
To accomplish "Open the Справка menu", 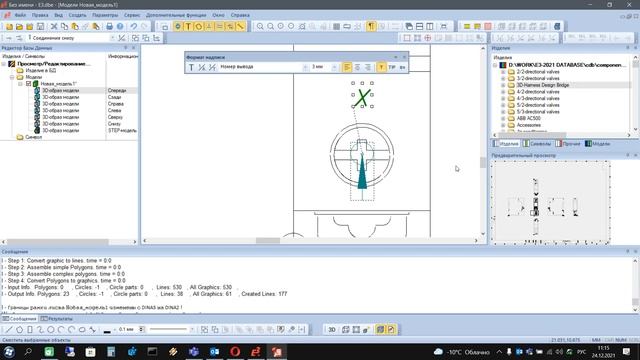I will point(240,15).
